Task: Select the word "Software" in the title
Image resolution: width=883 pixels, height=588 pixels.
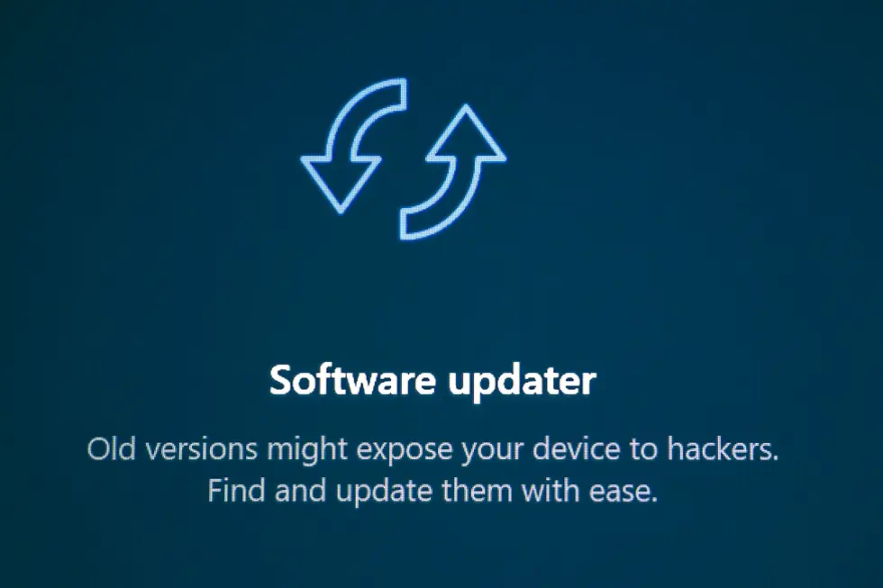Action: click(352, 380)
